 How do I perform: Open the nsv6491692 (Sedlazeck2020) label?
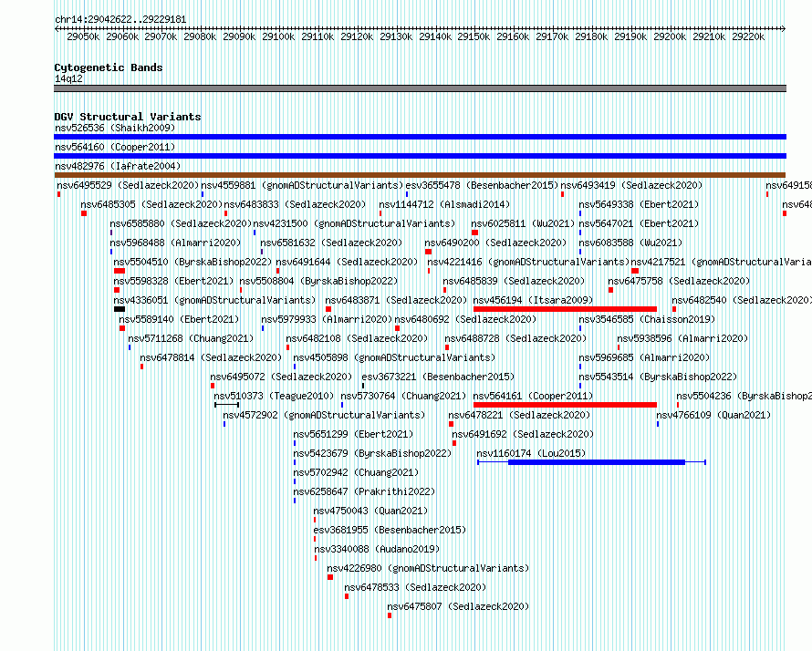[523, 434]
